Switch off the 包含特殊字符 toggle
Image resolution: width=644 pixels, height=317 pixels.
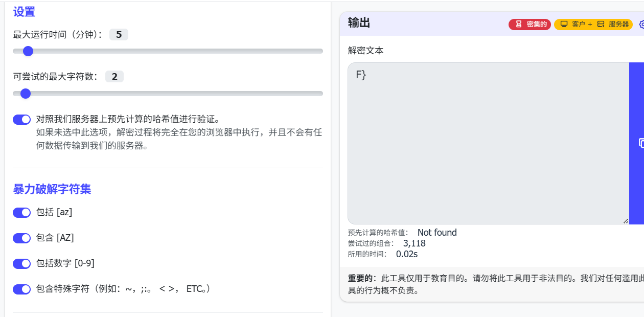point(22,289)
